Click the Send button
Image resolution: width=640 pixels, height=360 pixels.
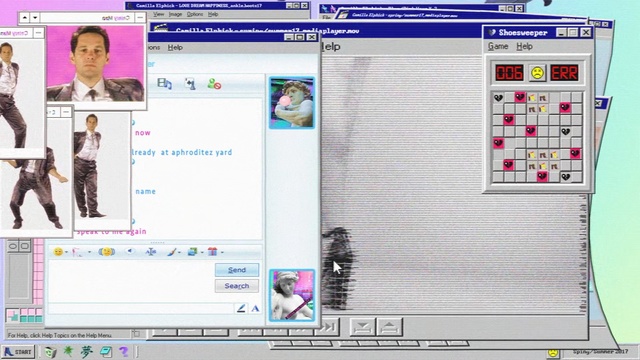click(237, 270)
